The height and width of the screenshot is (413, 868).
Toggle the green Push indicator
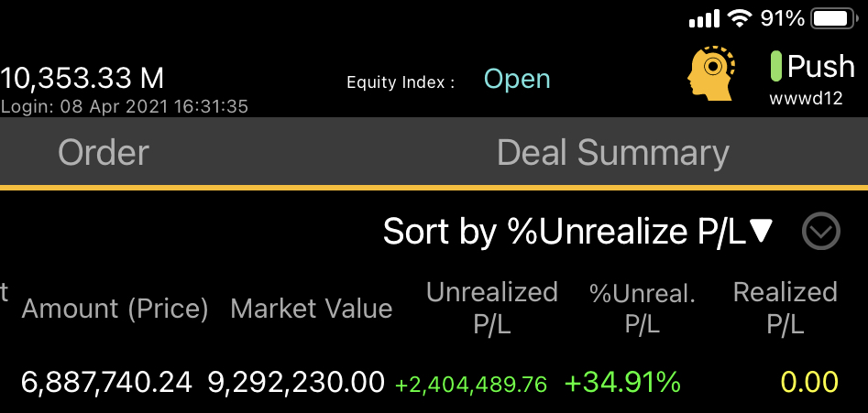point(776,66)
